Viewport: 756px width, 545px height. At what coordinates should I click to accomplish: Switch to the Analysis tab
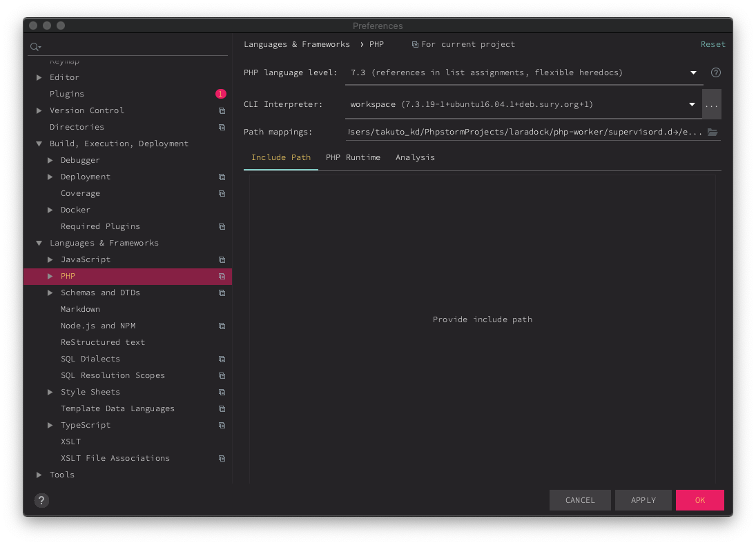click(x=415, y=157)
